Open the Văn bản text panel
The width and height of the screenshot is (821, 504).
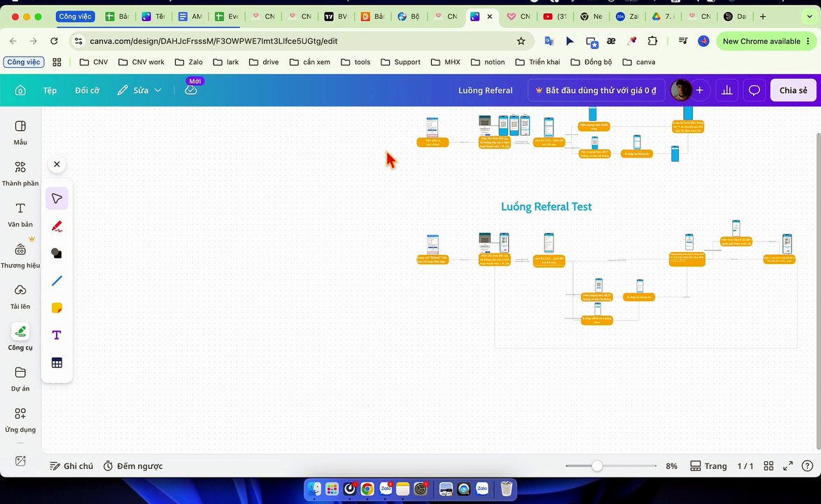pos(20,214)
